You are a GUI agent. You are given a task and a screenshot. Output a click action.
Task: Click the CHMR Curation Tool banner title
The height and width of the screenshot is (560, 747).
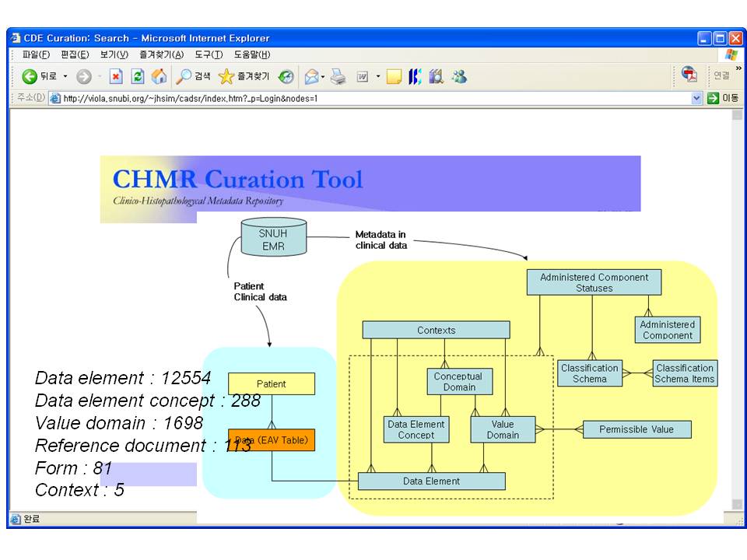[237, 180]
